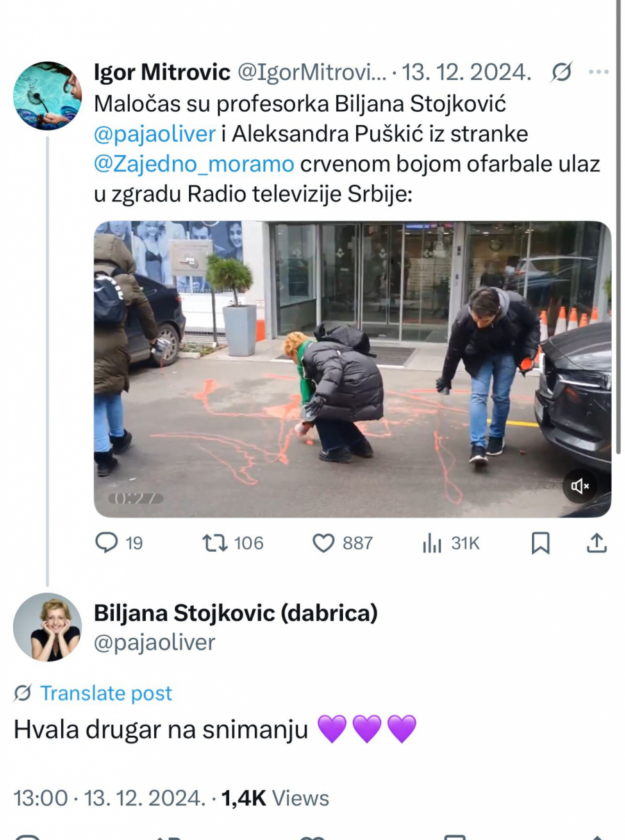This screenshot has height=840, width=625.
Task: Click the 0:27 video duration label
Action: 135,498
